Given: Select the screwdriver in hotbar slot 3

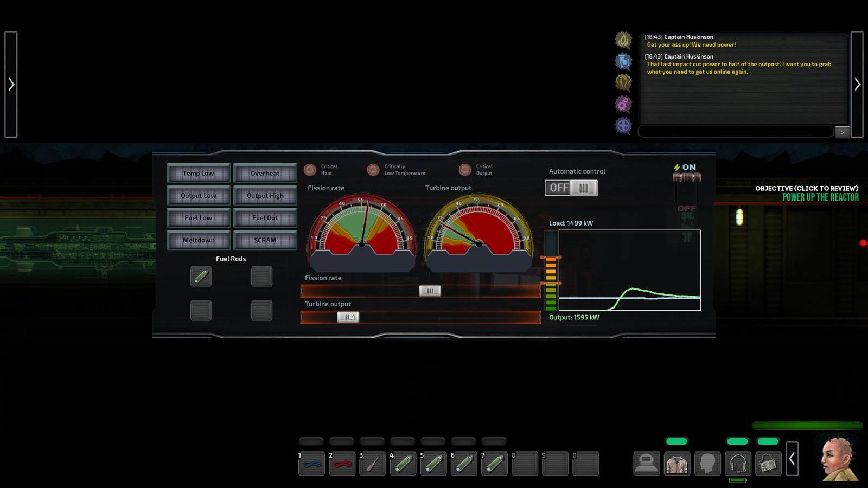Looking at the screenshot, I should pos(372,464).
